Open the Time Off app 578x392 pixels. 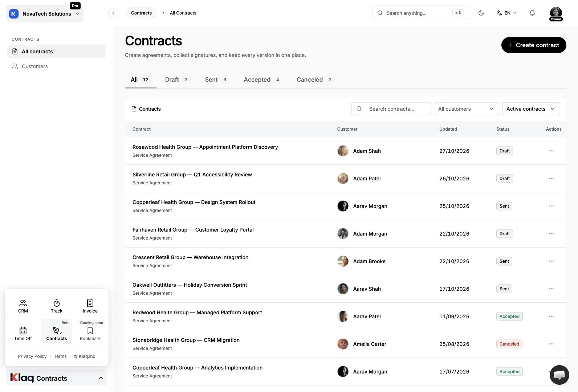[x=23, y=333]
